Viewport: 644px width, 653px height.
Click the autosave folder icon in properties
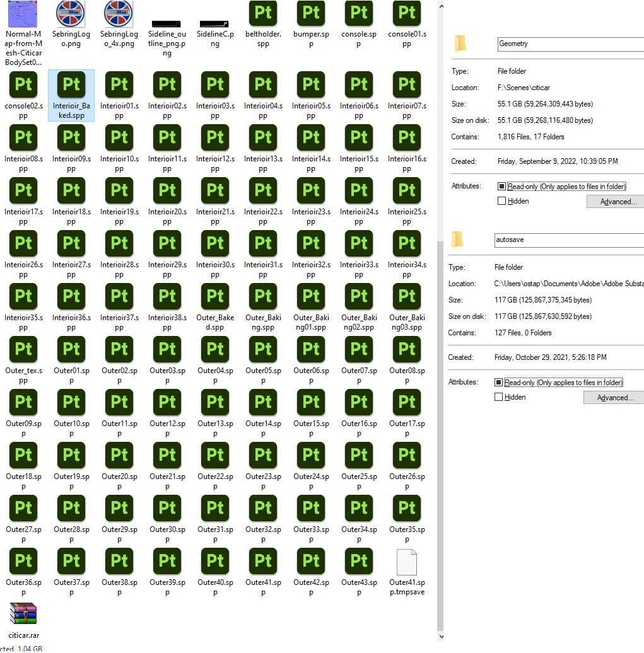[x=457, y=240]
